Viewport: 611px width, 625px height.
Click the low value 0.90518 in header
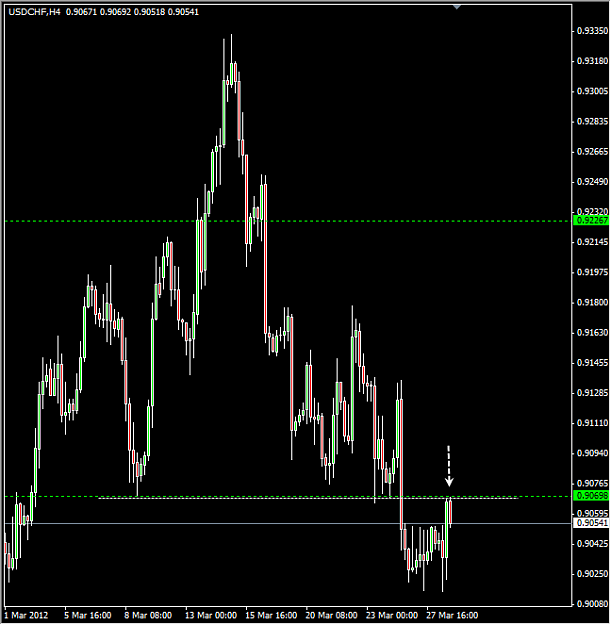149,12
